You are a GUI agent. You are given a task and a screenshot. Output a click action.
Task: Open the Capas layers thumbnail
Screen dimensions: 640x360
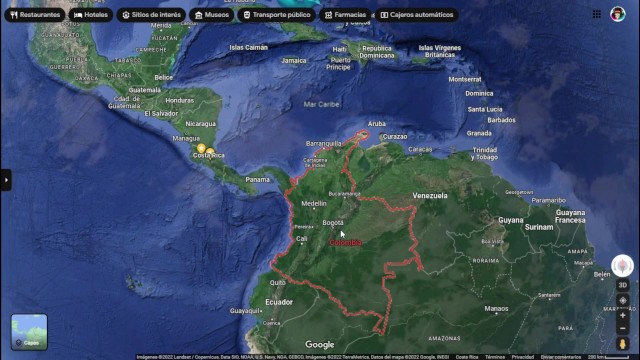pos(29,332)
